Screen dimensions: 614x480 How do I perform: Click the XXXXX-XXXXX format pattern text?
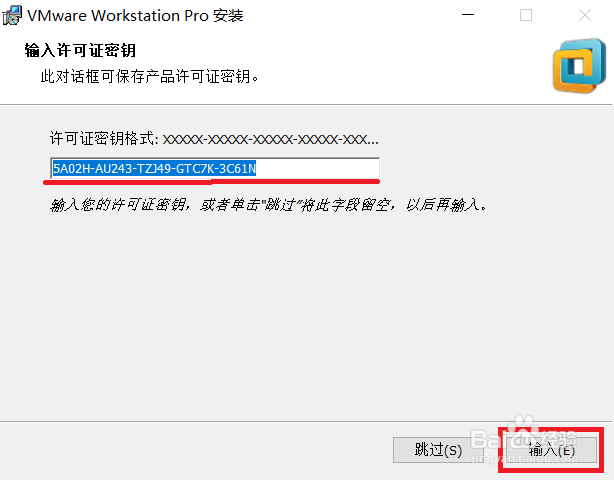pos(271,139)
